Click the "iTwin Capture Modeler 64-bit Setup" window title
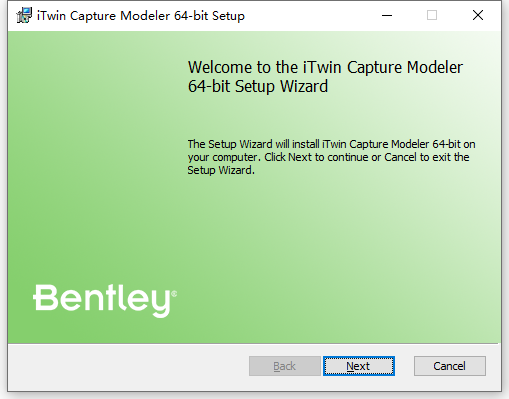 click(141, 16)
